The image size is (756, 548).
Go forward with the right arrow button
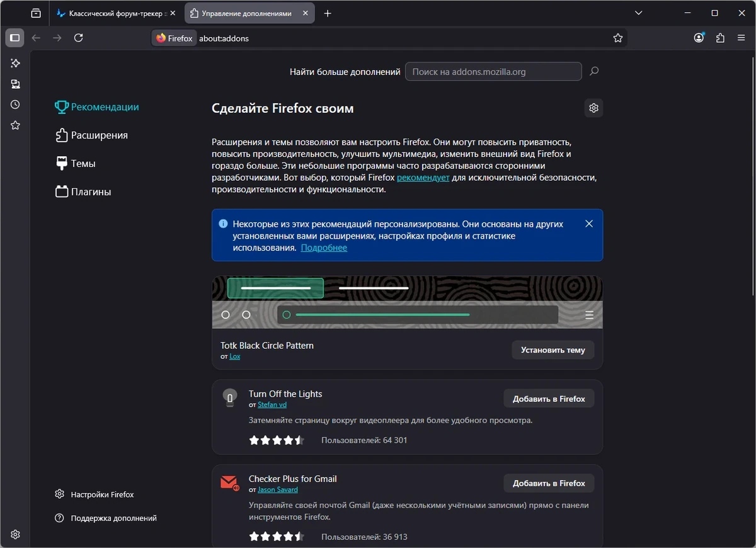[57, 38]
